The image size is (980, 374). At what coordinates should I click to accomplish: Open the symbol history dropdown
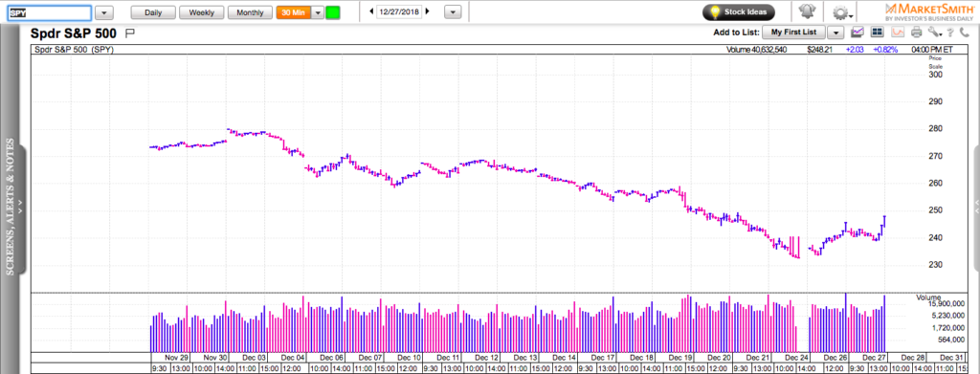(104, 12)
